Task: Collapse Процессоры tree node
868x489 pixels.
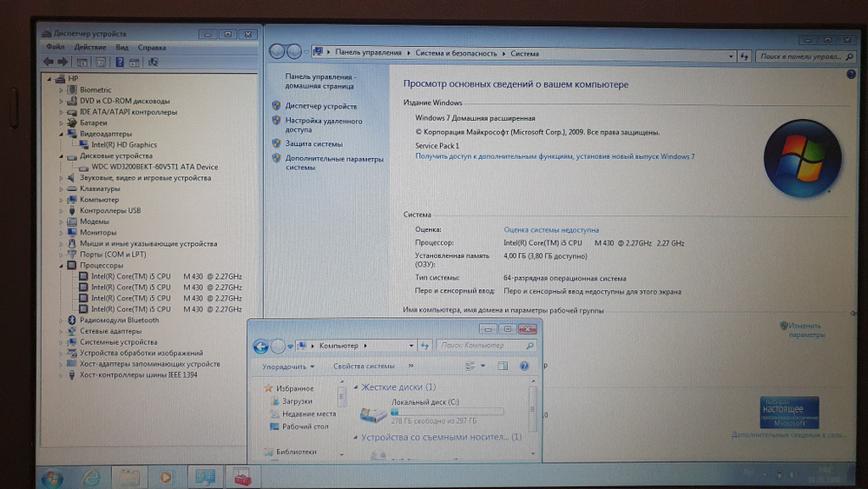Action: [x=61, y=265]
